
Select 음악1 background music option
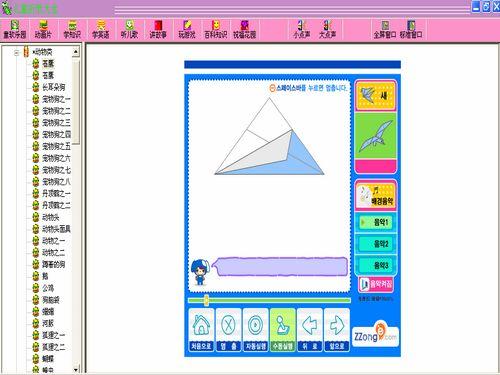tap(376, 222)
